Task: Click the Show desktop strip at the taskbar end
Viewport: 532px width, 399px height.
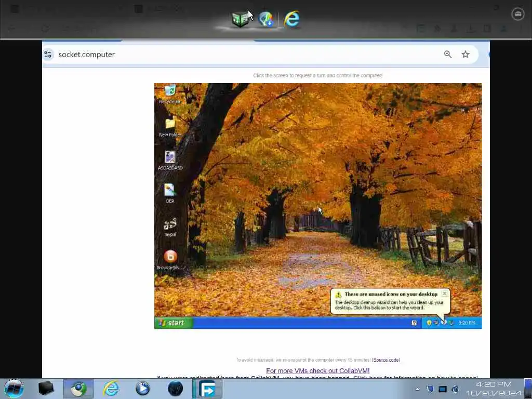Action: 528,389
